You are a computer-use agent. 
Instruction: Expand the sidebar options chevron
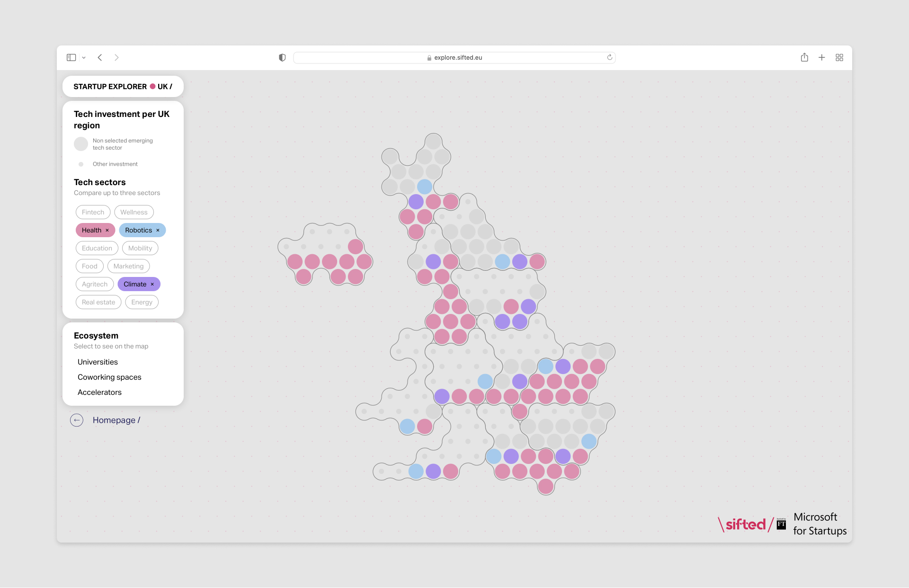84,57
